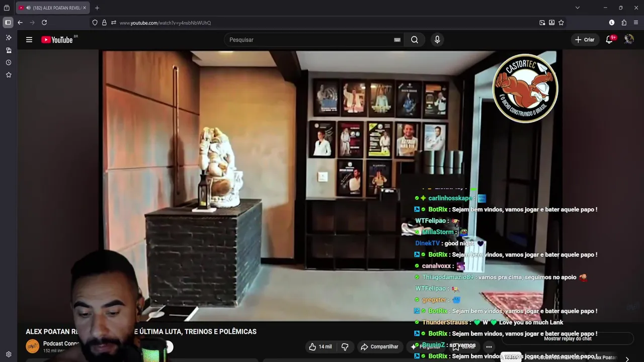Image resolution: width=644 pixels, height=362 pixels.
Task: Open sidebar settings gear
Action: (9, 354)
